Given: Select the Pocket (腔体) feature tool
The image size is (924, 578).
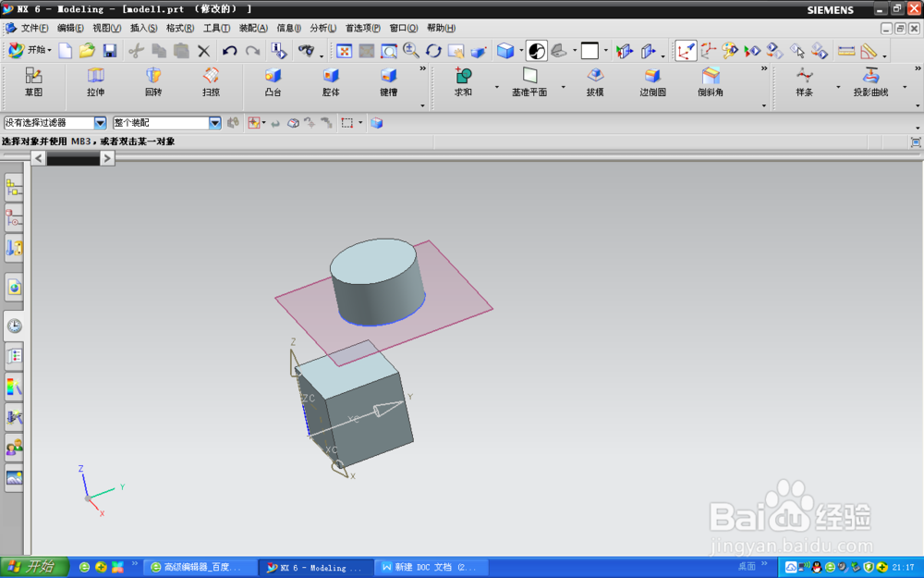Looking at the screenshot, I should click(331, 81).
